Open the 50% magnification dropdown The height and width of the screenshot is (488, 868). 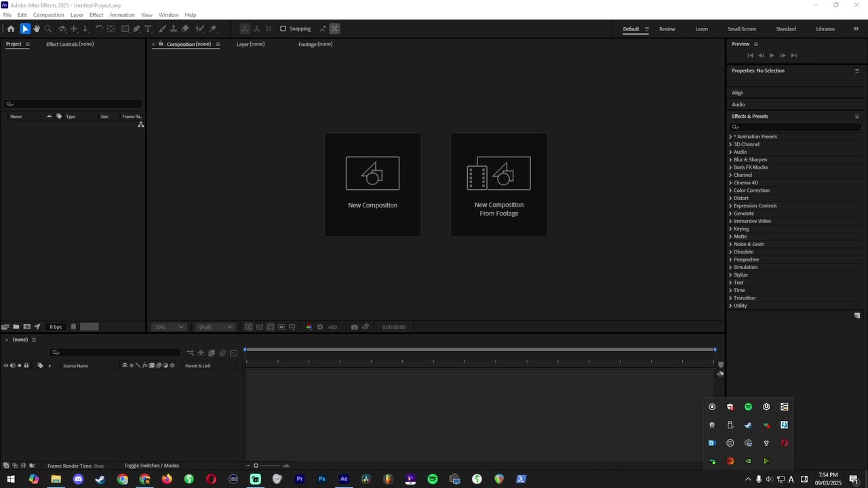[168, 327]
